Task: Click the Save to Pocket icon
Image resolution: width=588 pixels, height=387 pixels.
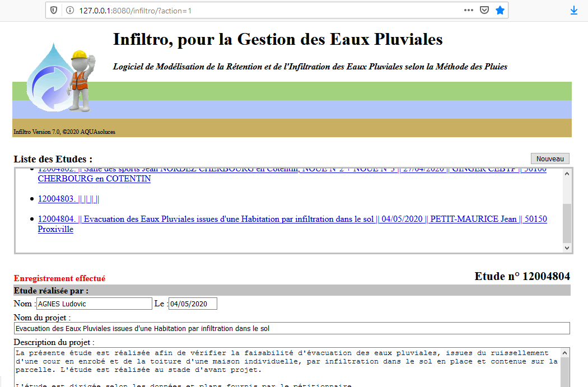Action: [x=484, y=11]
